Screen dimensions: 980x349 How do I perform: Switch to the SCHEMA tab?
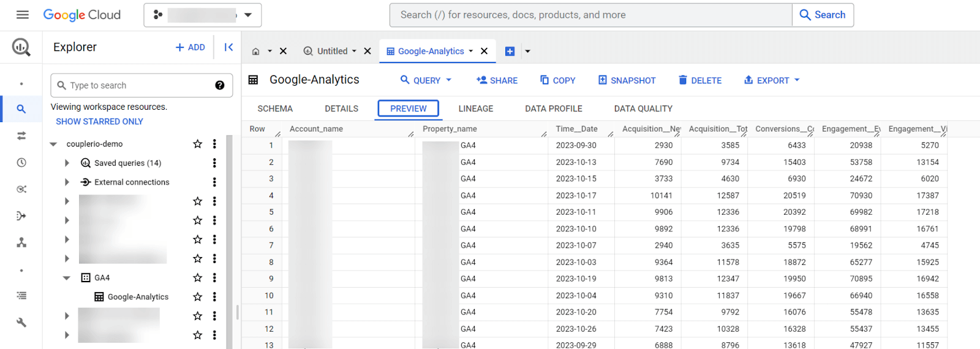click(x=275, y=109)
